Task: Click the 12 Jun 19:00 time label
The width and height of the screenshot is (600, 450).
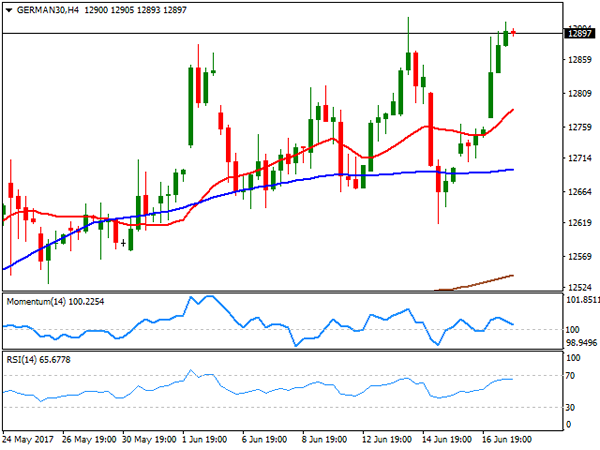Action: [387, 439]
